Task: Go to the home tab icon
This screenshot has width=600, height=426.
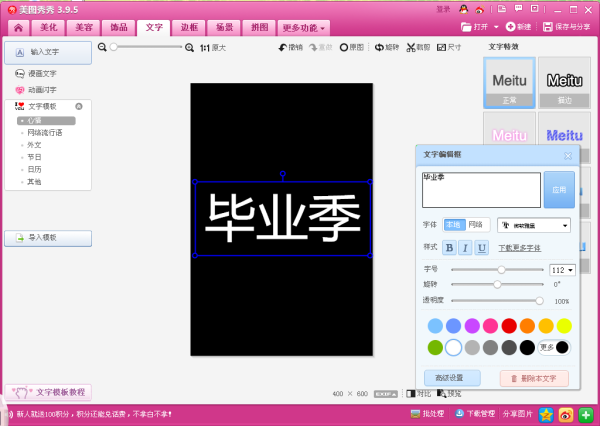Action: coord(18,28)
